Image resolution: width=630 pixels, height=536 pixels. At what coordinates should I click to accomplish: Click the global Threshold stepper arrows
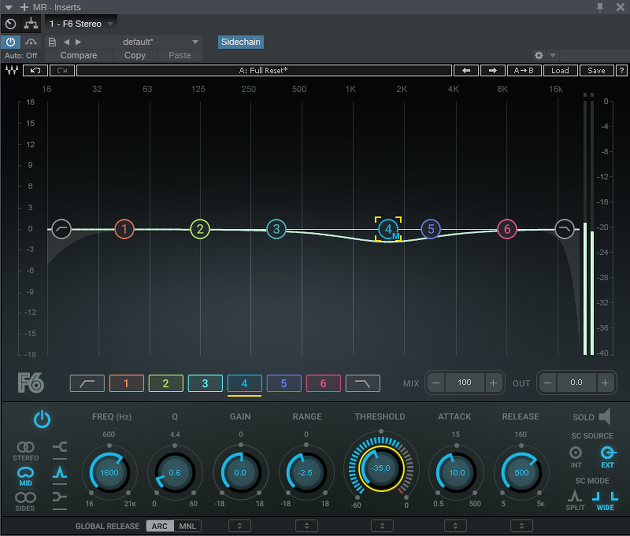(382, 526)
